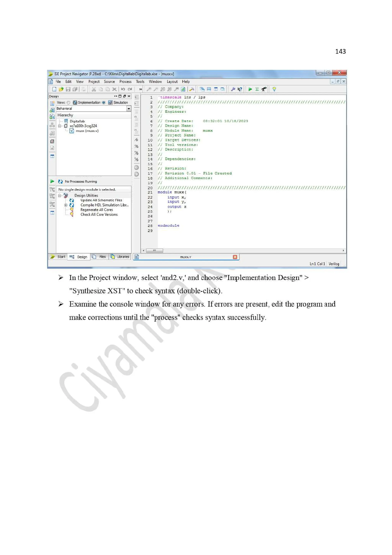
Task: Switch to the Files tab
Action: coord(100,257)
